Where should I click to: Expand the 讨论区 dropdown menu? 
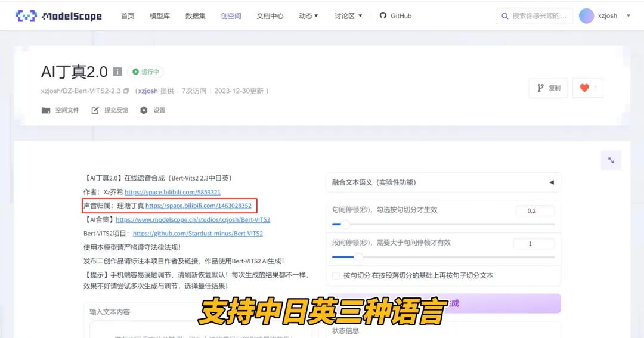pyautogui.click(x=348, y=16)
